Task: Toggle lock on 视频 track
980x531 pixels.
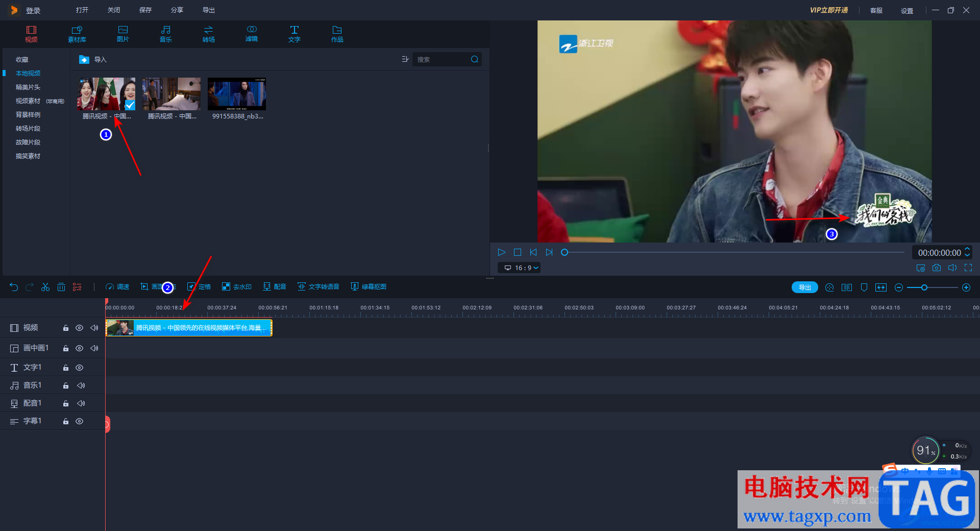Action: tap(66, 328)
